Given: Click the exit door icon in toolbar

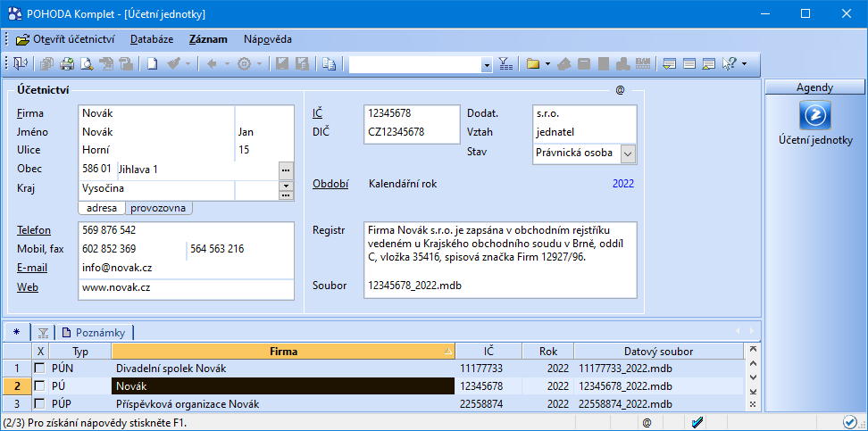Looking at the screenshot, I should click(21, 63).
